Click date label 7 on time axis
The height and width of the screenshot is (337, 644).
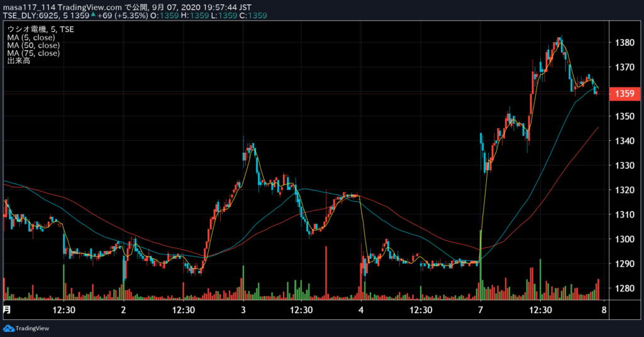480,310
